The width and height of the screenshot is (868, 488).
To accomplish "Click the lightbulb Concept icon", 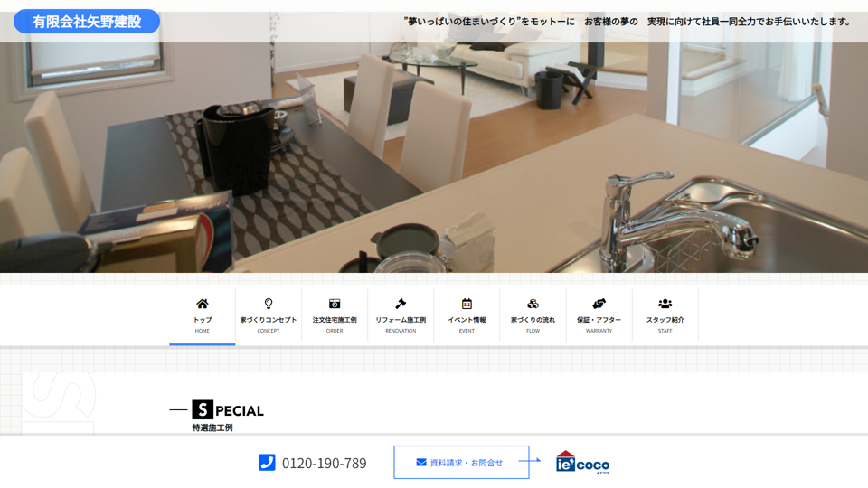I will [269, 304].
